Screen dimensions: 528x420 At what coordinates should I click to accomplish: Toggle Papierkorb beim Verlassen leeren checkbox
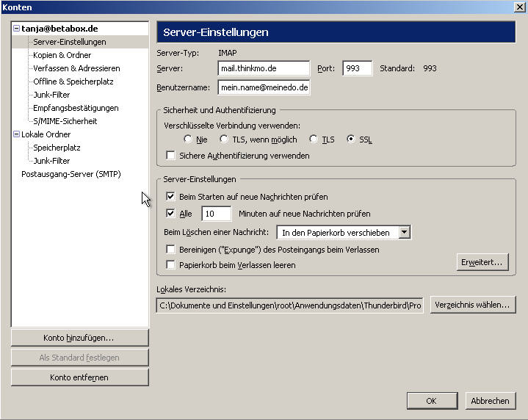click(x=171, y=265)
